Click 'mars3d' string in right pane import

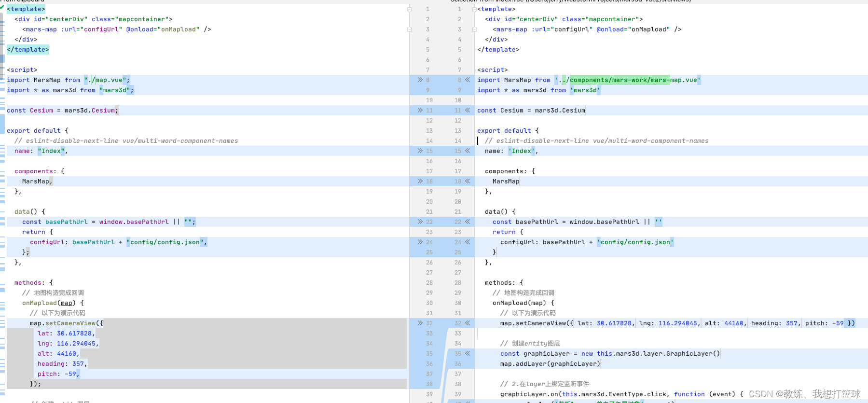[x=585, y=90]
